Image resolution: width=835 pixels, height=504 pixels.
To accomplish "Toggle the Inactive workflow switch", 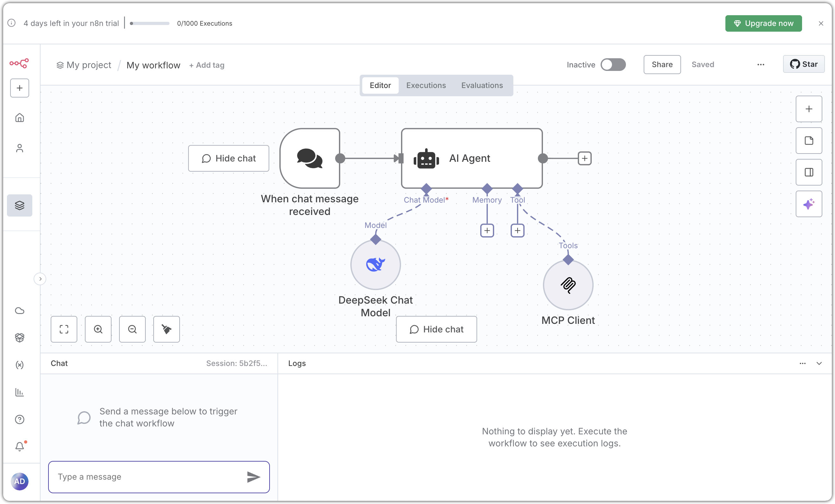I will tap(613, 65).
